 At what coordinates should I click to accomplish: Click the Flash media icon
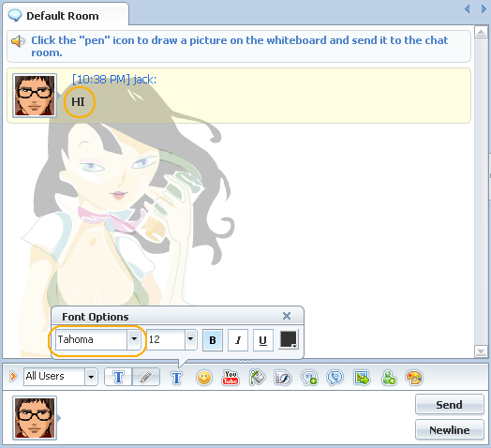(x=283, y=378)
